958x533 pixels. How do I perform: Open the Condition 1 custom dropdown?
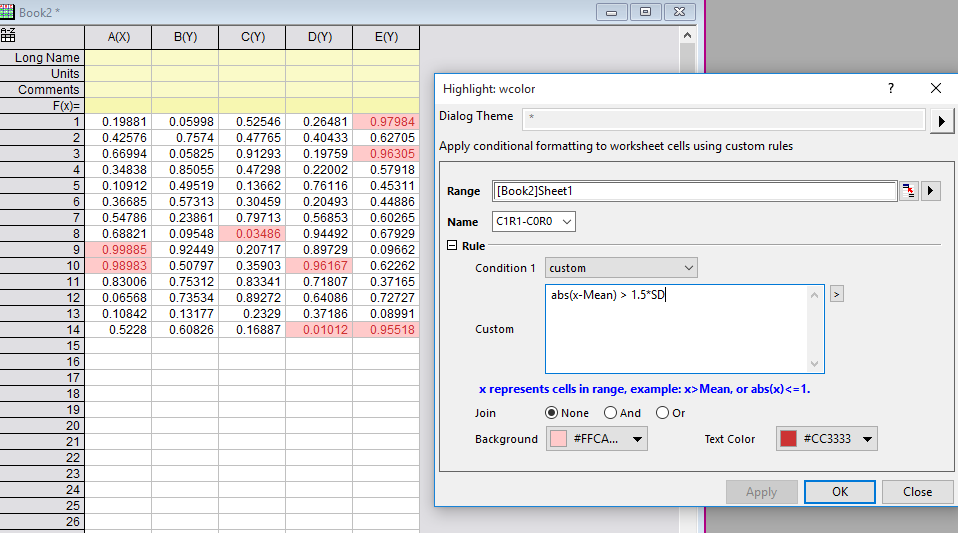click(x=621, y=268)
